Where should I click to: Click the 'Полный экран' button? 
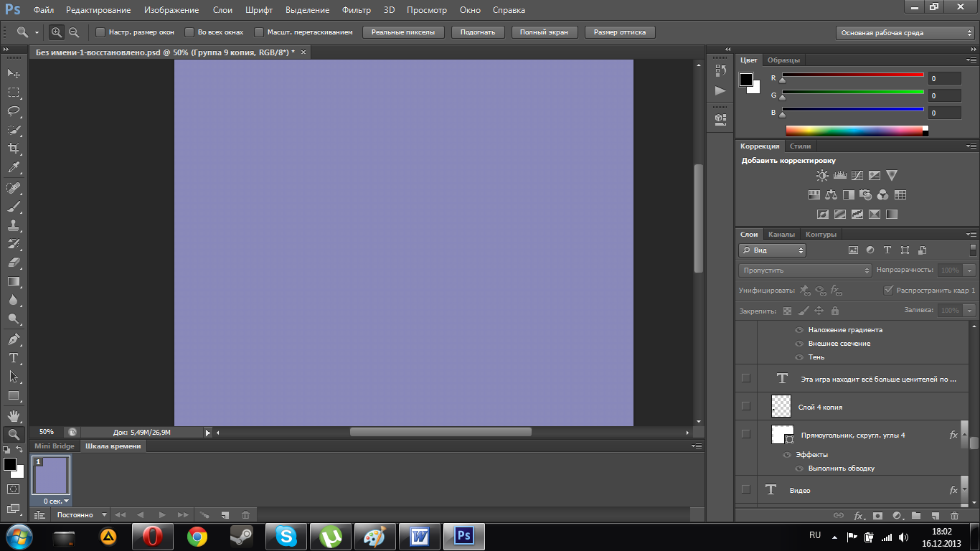pos(544,32)
